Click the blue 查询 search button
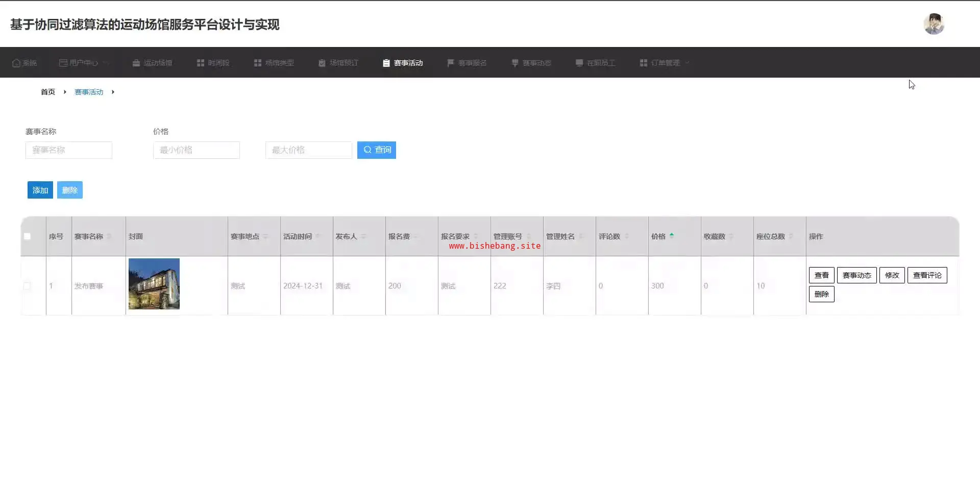The height and width of the screenshot is (482, 980). coord(377,150)
